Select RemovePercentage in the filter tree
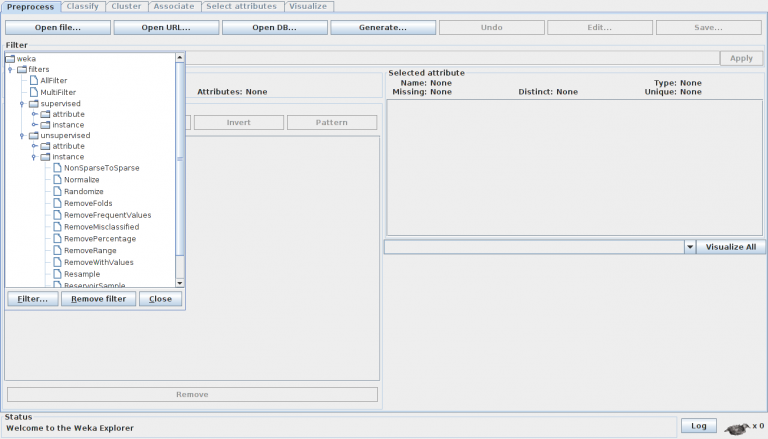The image size is (768, 439). (x=100, y=239)
